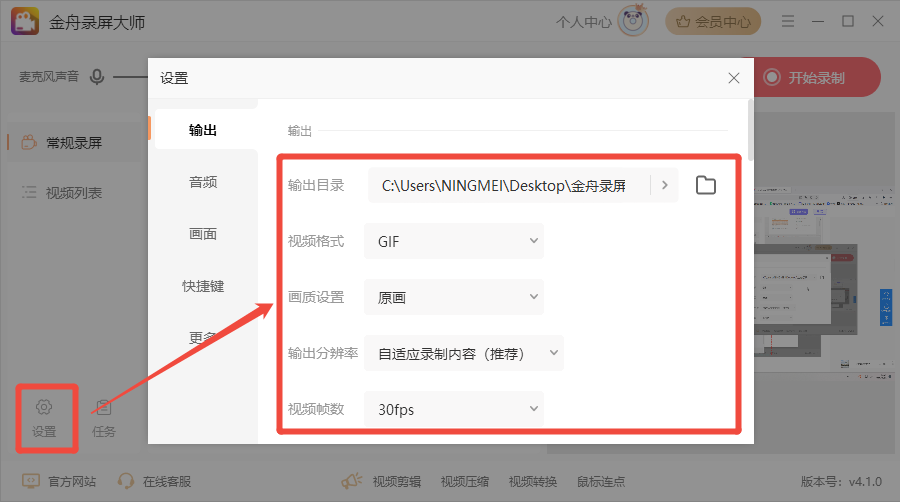Switch to the 音频 settings tab
The image size is (900, 502).
pos(203,182)
